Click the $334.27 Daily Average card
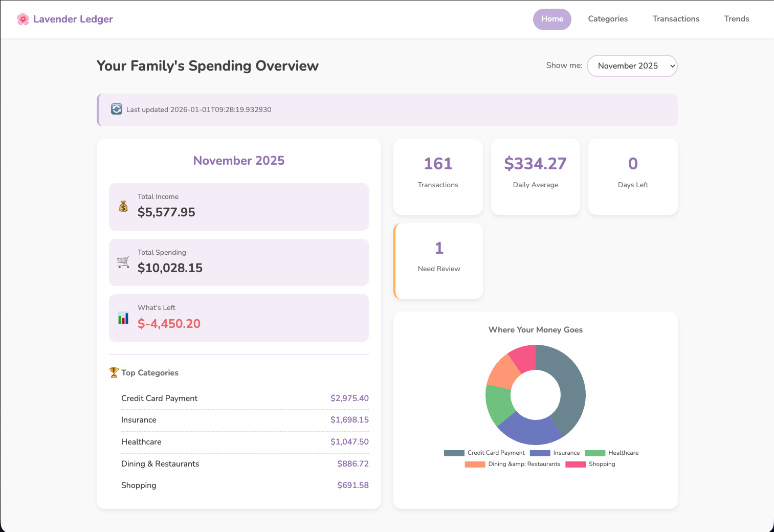Image resolution: width=774 pixels, height=532 pixels. (x=536, y=176)
